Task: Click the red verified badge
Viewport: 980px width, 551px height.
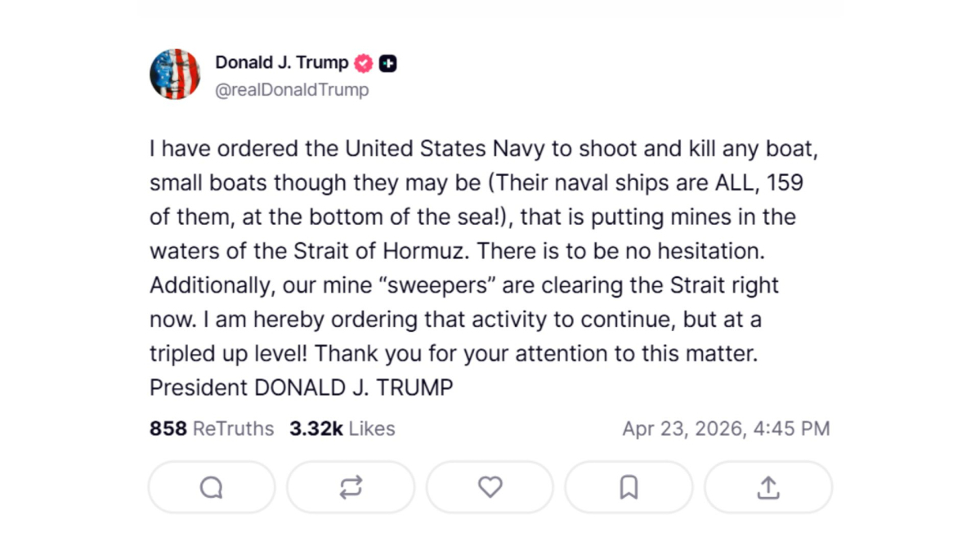Action: [364, 63]
